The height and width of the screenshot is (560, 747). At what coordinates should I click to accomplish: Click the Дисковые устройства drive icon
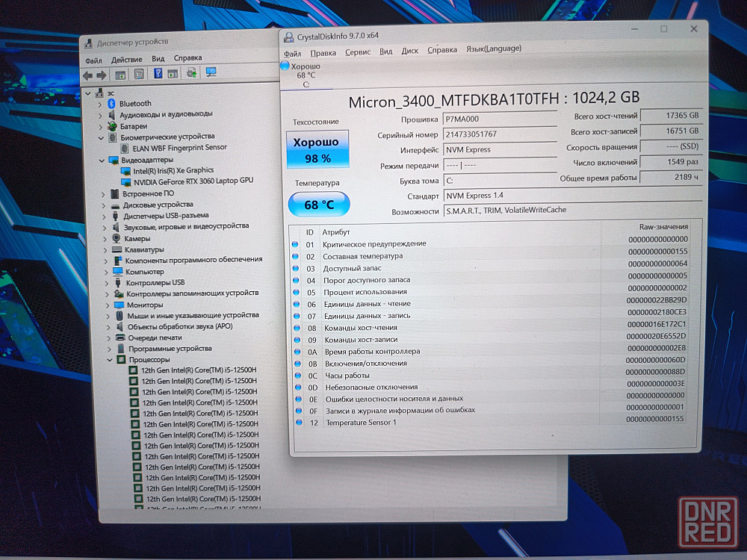coord(115,205)
